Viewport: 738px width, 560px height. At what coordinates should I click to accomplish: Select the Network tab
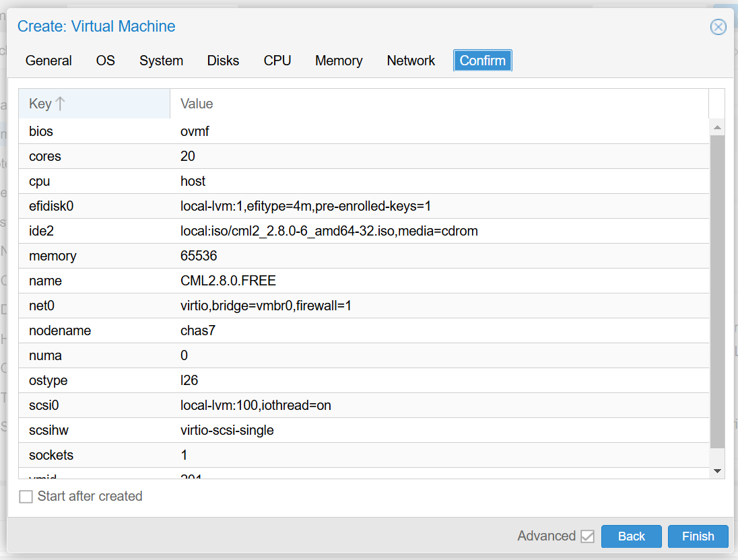pyautogui.click(x=411, y=61)
